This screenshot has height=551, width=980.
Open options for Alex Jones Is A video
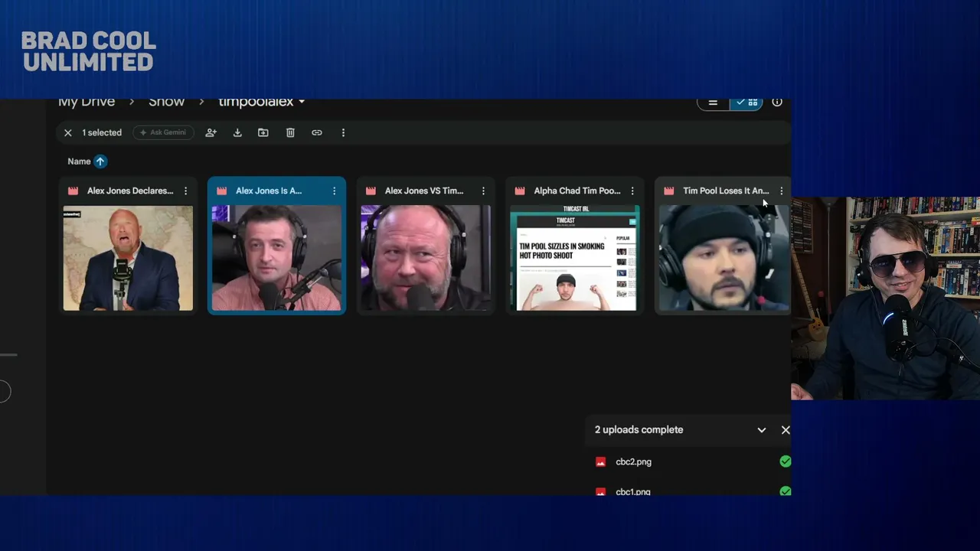pos(334,191)
